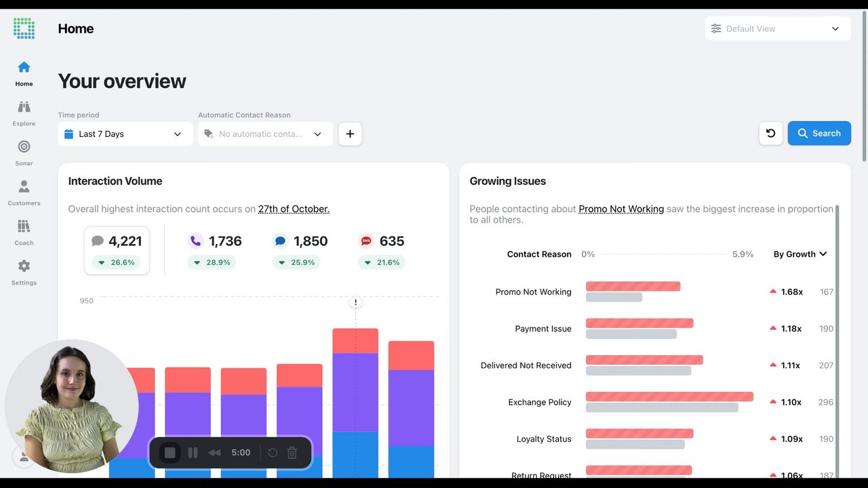Viewport: 868px width, 488px height.
Task: Add a filter with the plus button
Action: click(x=350, y=134)
